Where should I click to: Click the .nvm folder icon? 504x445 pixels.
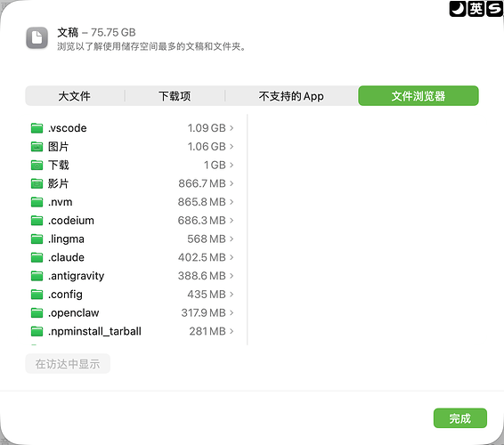pyautogui.click(x=37, y=202)
